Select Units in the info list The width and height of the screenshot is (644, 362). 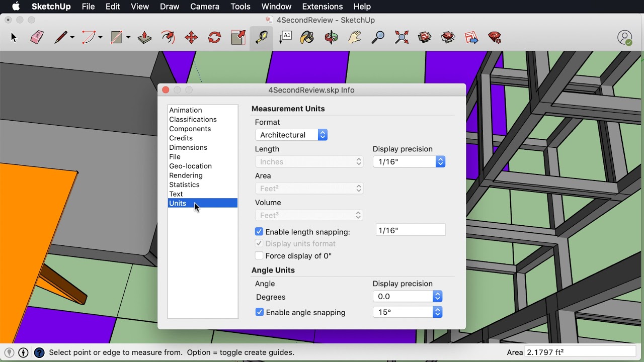[202, 203]
